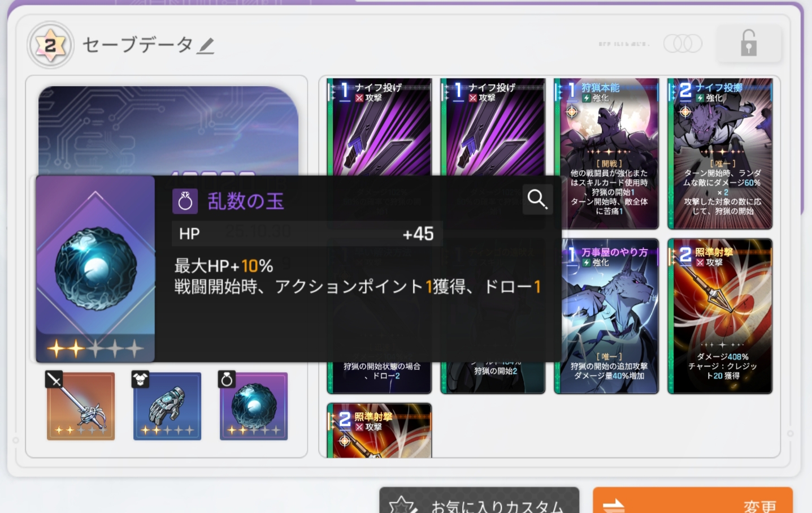Click the ring icon beside 乱数の玉 title

[x=185, y=201]
